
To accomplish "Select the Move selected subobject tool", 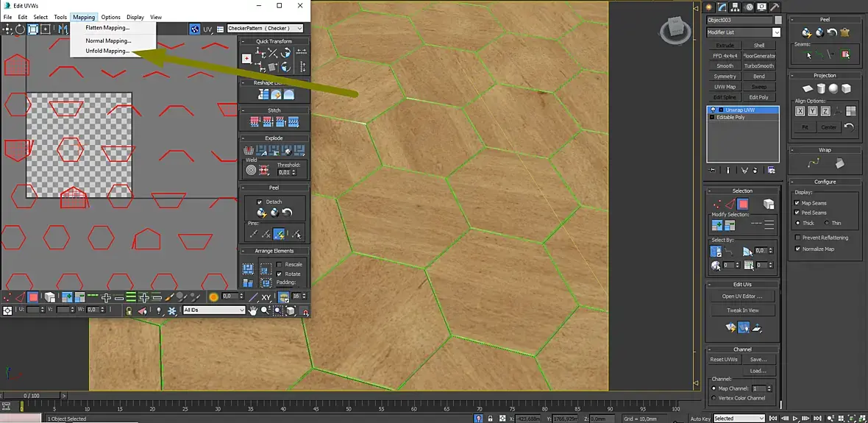I will point(8,29).
